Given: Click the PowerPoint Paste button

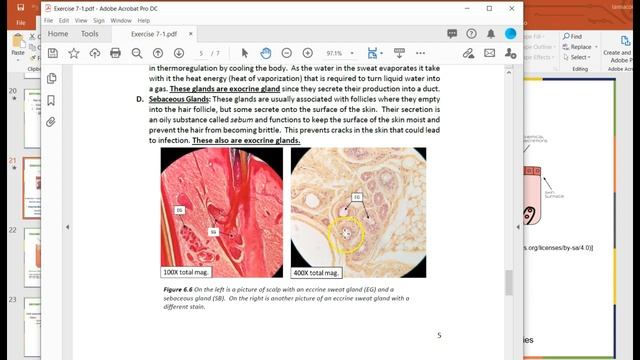Looking at the screenshot, I should tap(18, 46).
